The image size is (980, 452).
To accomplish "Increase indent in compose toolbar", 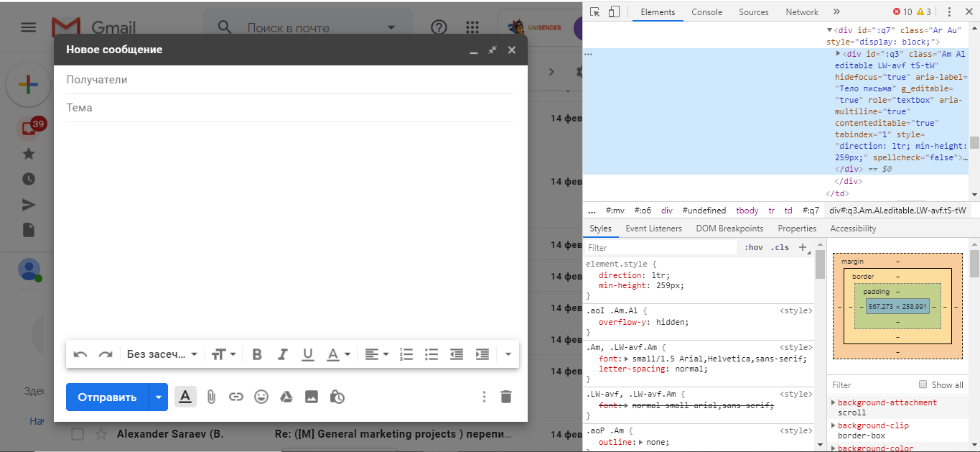I will pos(482,354).
